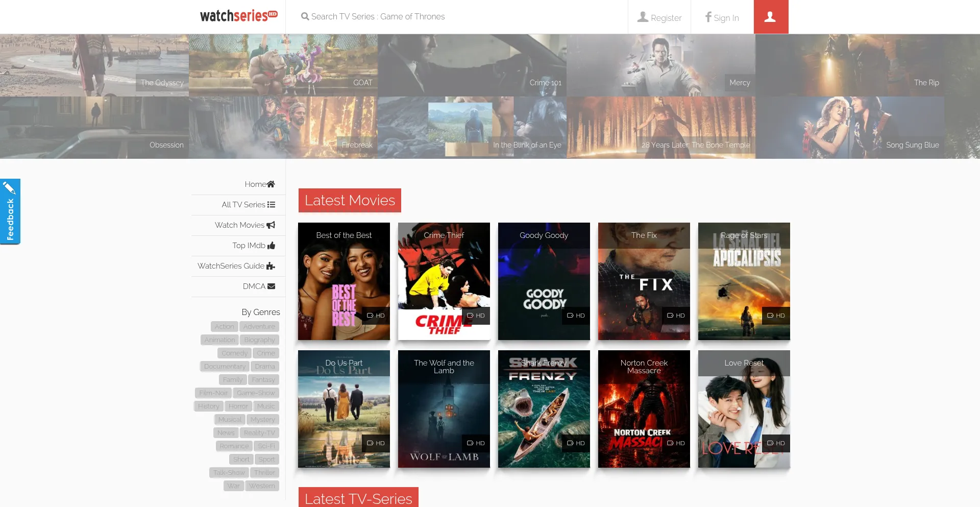Open the Mercy banner thumbnail
Viewport: 980px width, 507px height.
coord(661,65)
